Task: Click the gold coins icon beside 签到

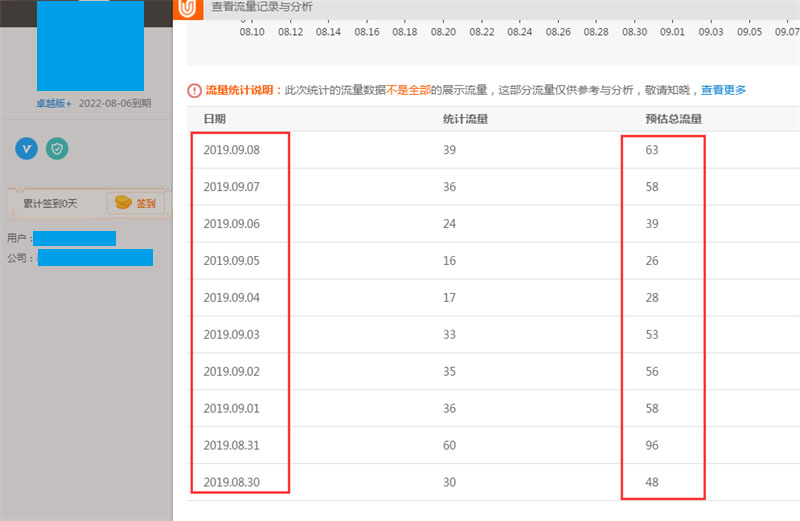Action: coord(123,203)
